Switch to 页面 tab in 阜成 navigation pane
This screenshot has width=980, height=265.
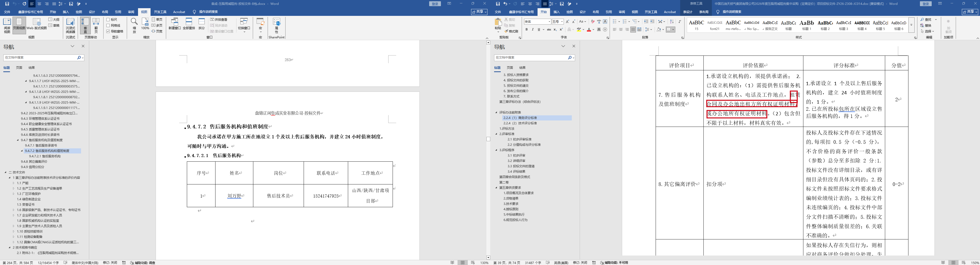[x=19, y=68]
